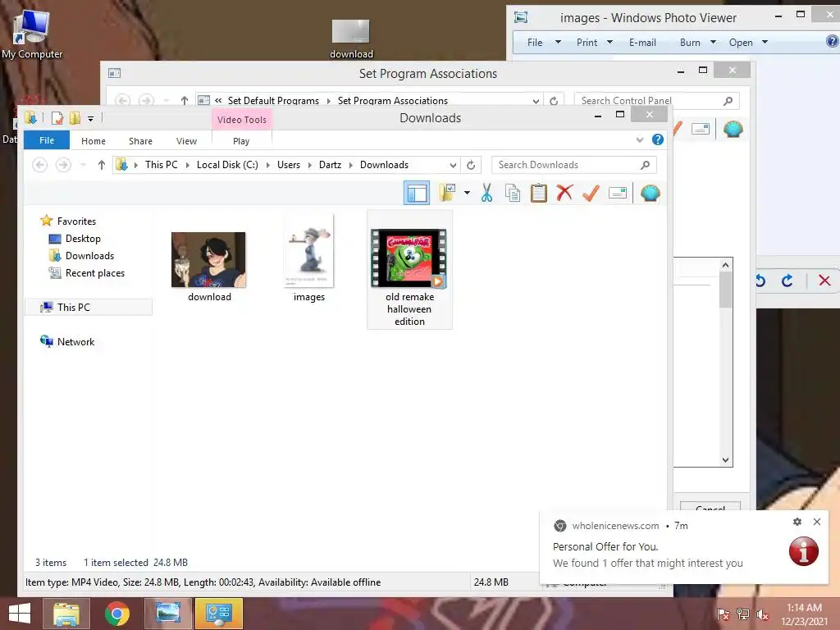Click E-mail in Windows Photo Viewer

[642, 43]
